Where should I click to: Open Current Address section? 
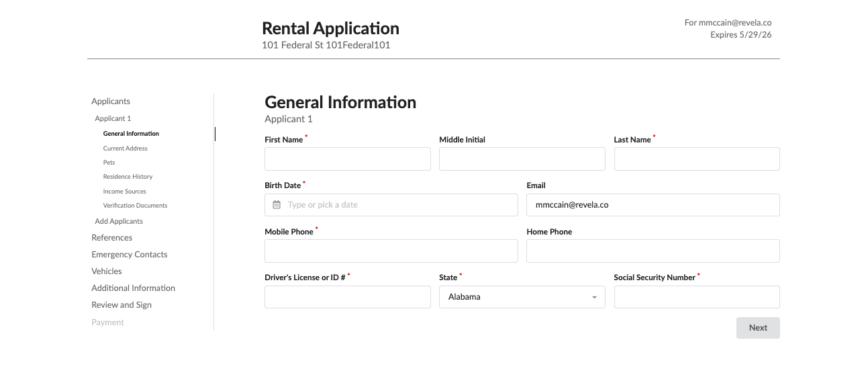coord(125,149)
